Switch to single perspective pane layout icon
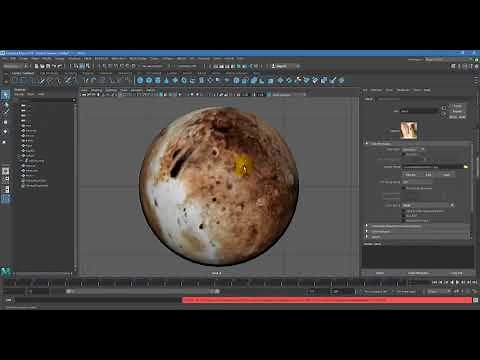The width and height of the screenshot is (480, 360). click(x=5, y=171)
